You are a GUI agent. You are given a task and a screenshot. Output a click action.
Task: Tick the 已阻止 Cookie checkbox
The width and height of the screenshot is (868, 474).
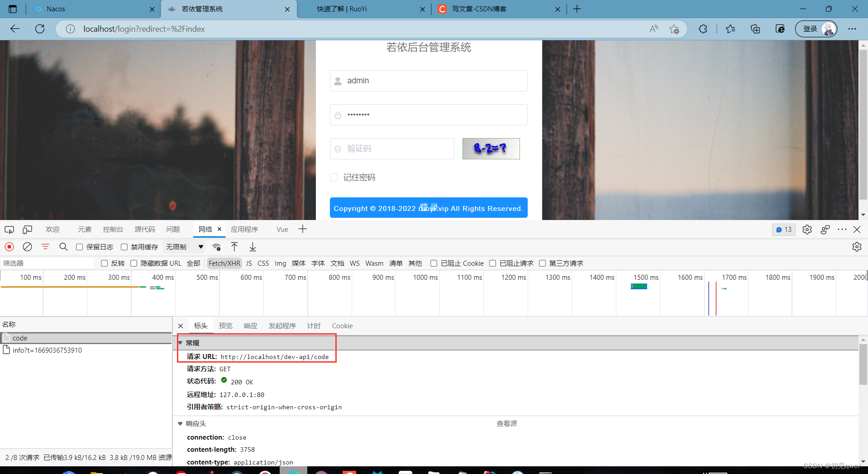pos(434,263)
